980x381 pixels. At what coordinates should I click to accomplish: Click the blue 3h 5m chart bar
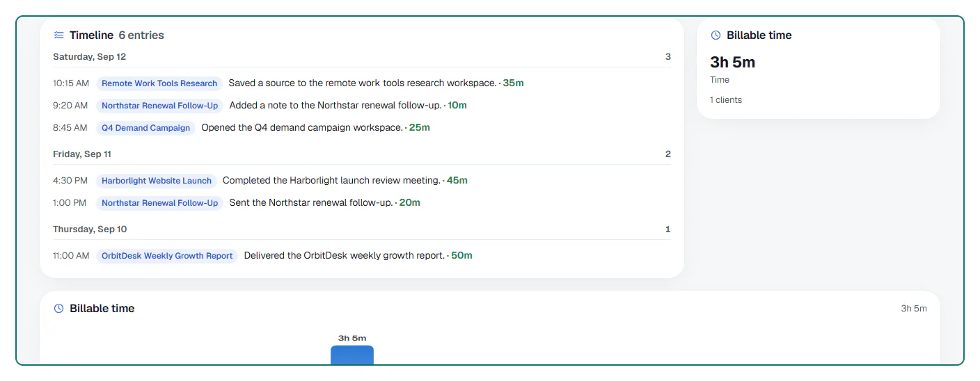pyautogui.click(x=352, y=355)
